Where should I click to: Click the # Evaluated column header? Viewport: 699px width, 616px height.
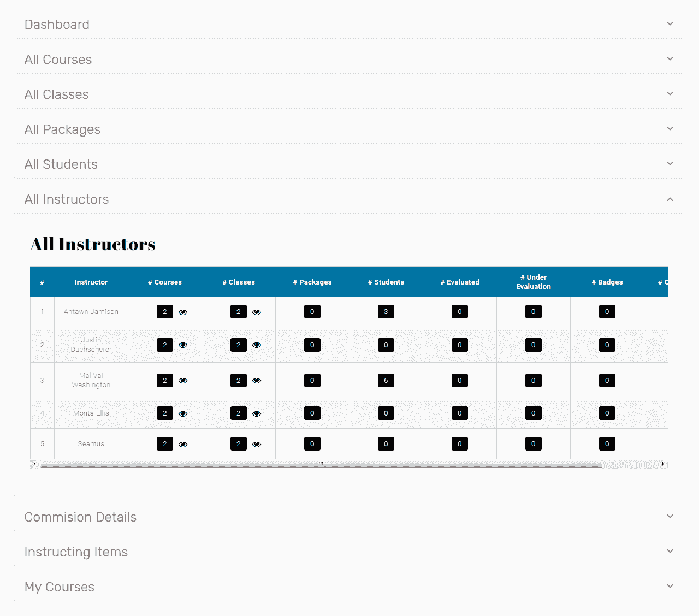pos(460,282)
